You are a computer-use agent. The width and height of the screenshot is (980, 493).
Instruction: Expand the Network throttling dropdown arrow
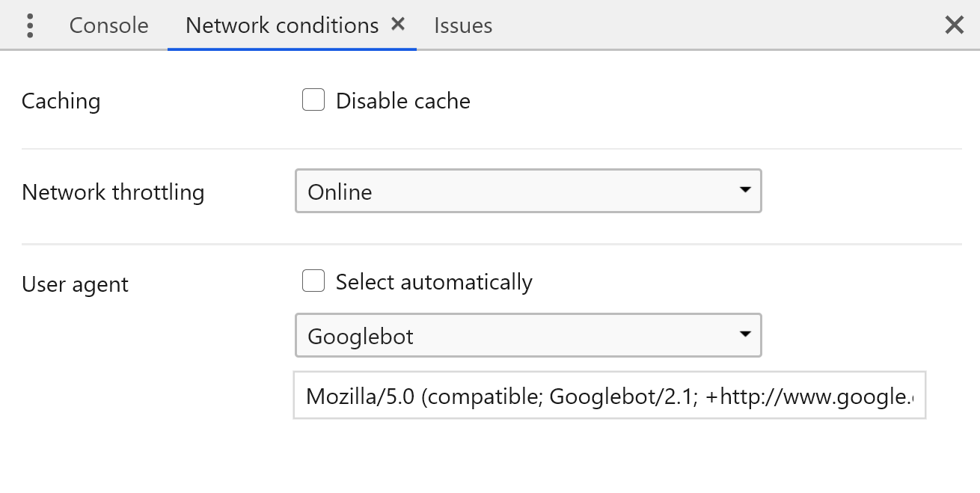click(x=744, y=191)
